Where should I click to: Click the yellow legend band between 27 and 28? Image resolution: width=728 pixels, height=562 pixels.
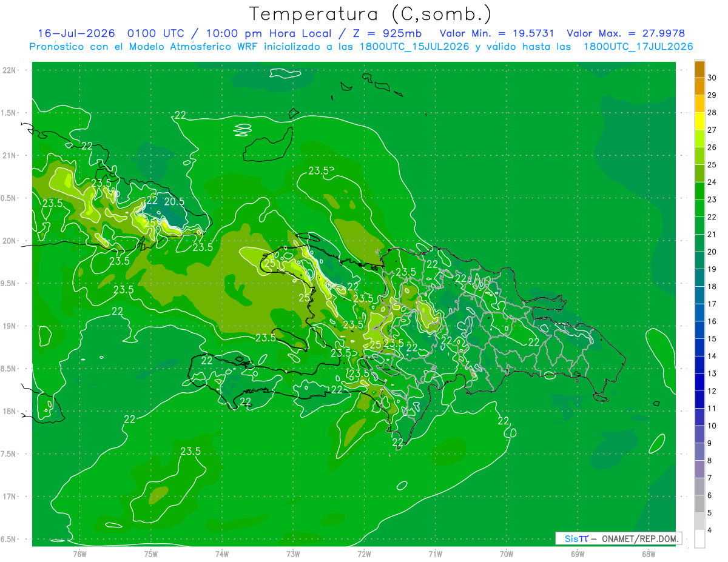click(699, 121)
